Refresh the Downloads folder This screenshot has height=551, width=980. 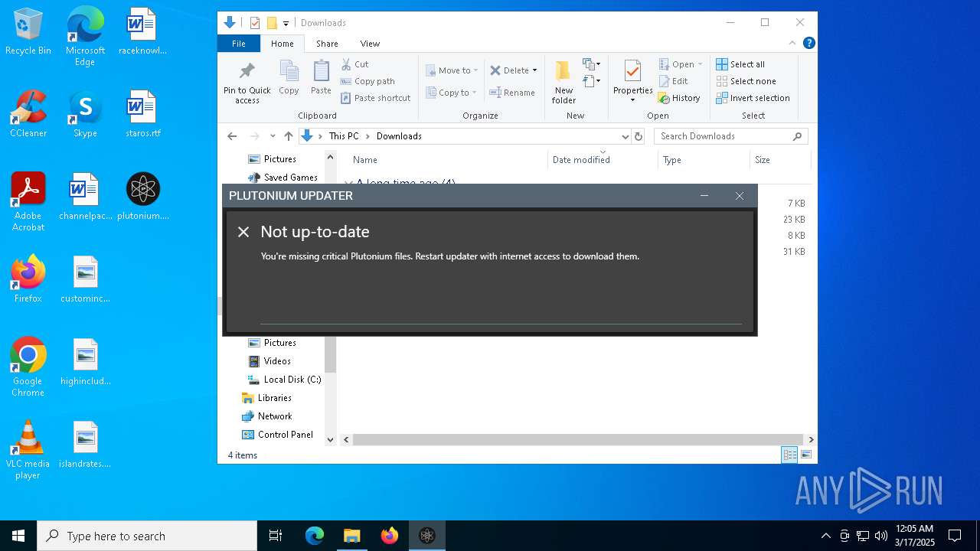(639, 136)
